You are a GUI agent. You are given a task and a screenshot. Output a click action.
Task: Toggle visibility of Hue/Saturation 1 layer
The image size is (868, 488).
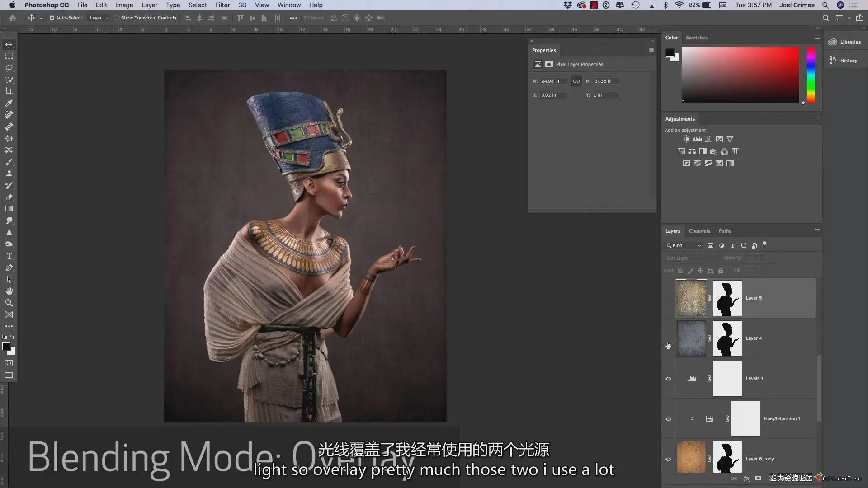[668, 419]
